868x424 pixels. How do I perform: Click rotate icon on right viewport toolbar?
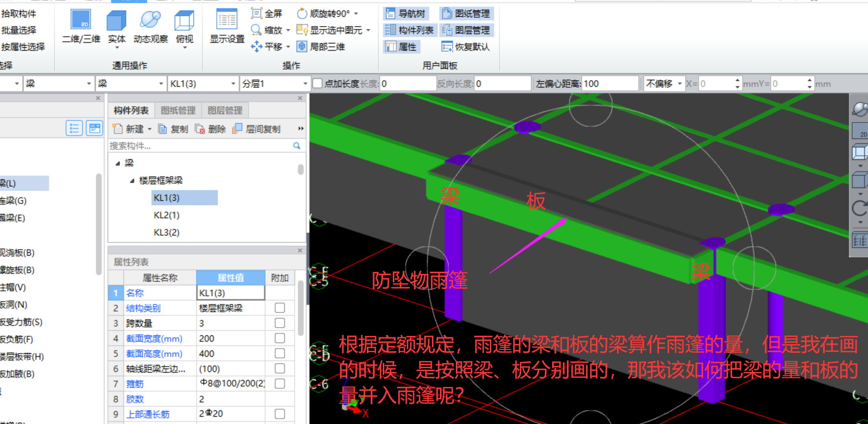[860, 208]
